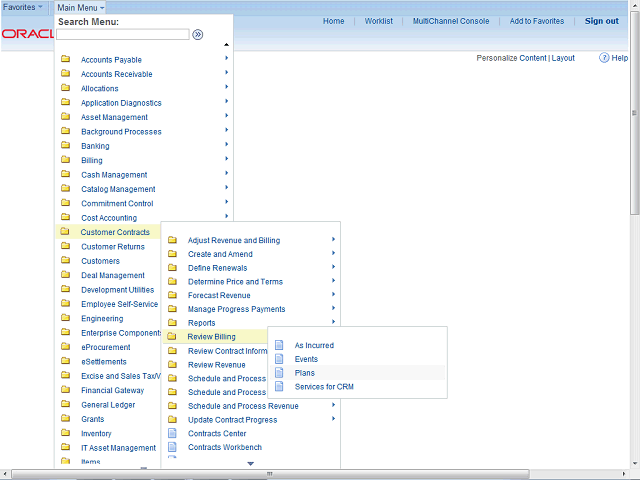
Task: Click the Inventory folder icon
Action: click(x=65, y=433)
